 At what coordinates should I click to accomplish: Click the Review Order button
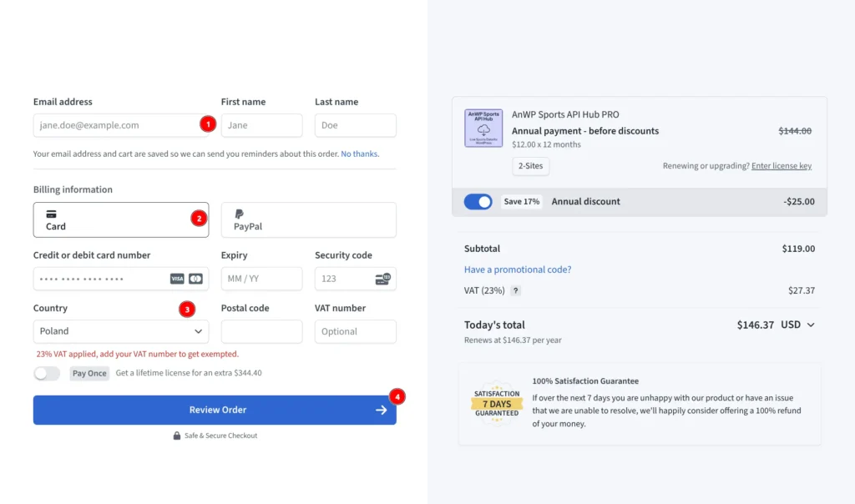(x=215, y=410)
